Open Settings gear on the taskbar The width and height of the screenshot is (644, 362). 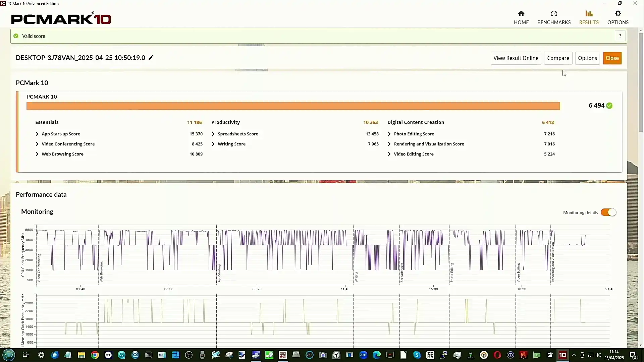41,355
